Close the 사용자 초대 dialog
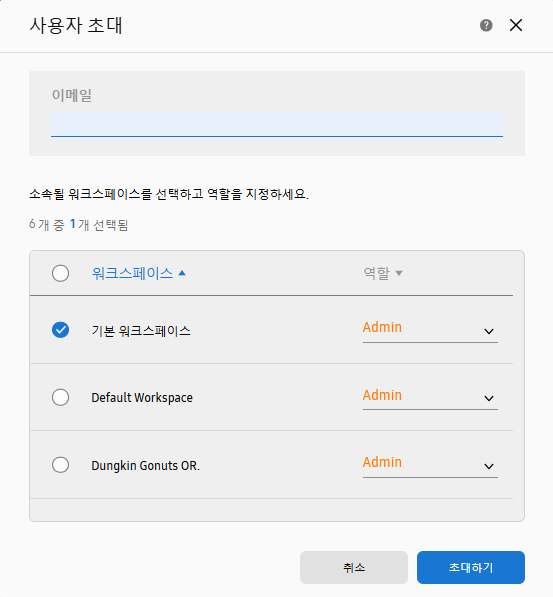The width and height of the screenshot is (553, 597). point(516,26)
